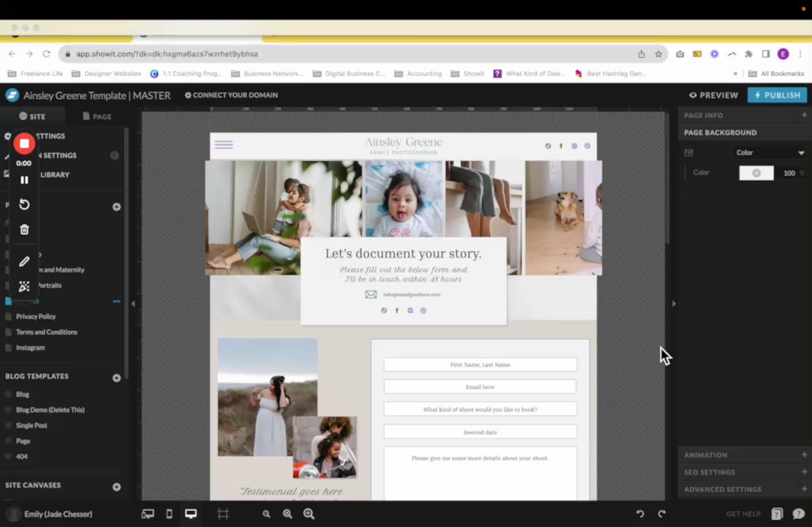Click the Showit logo icon
Image resolution: width=812 pixels, height=527 pixels.
click(x=12, y=95)
